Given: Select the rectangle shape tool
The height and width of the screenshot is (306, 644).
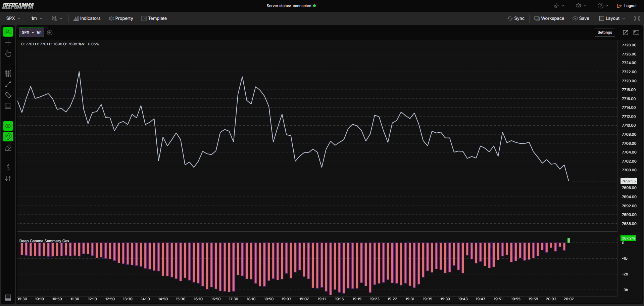Looking at the screenshot, I should 8,106.
